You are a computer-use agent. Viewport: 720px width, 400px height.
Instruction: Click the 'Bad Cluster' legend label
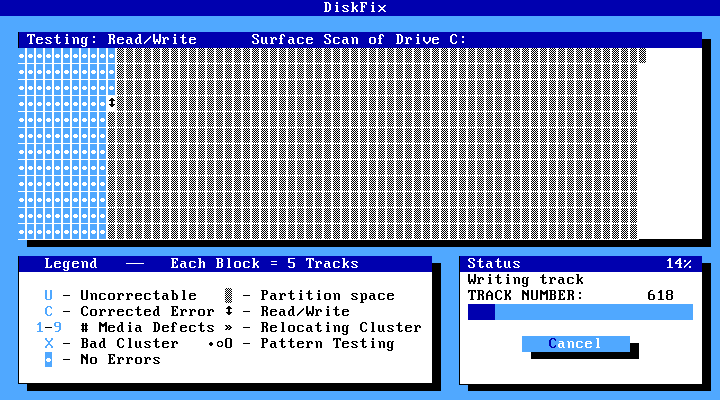pyautogui.click(x=129, y=344)
